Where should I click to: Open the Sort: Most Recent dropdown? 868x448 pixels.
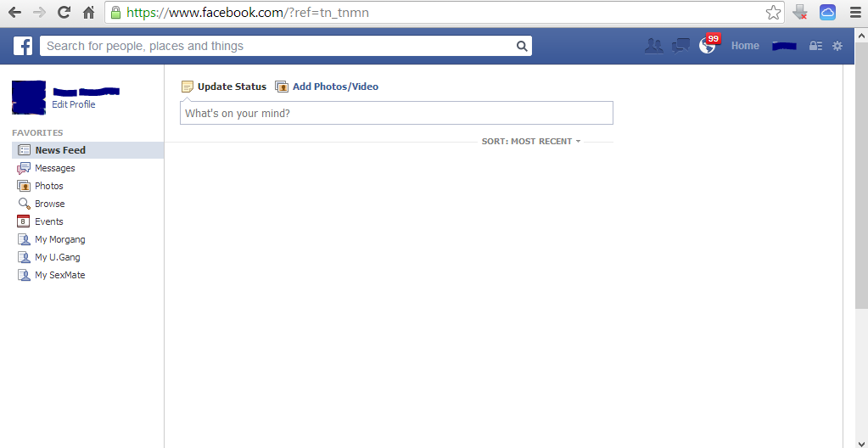(531, 141)
